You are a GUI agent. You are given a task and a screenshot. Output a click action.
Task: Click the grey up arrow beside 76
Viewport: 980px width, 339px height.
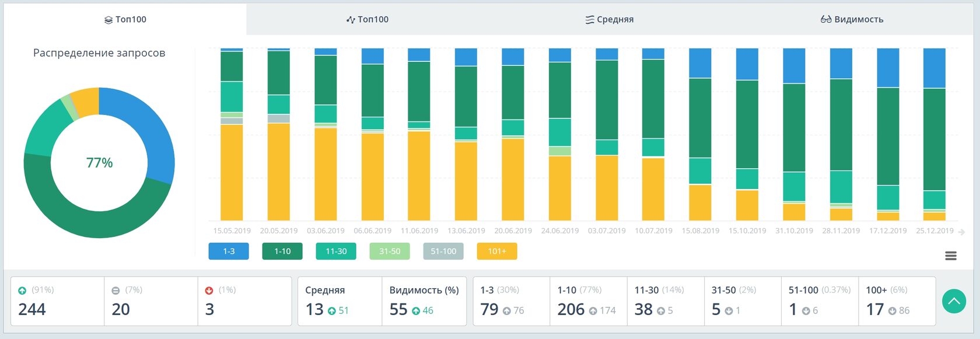point(506,312)
